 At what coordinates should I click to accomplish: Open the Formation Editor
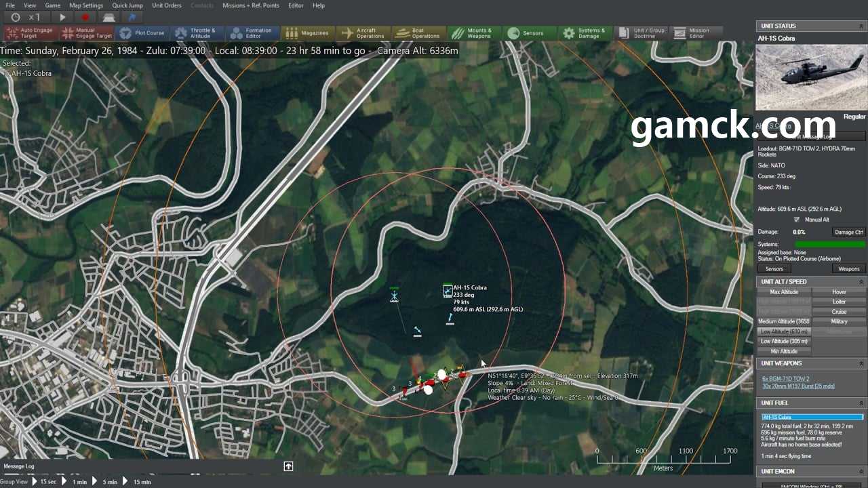click(254, 33)
